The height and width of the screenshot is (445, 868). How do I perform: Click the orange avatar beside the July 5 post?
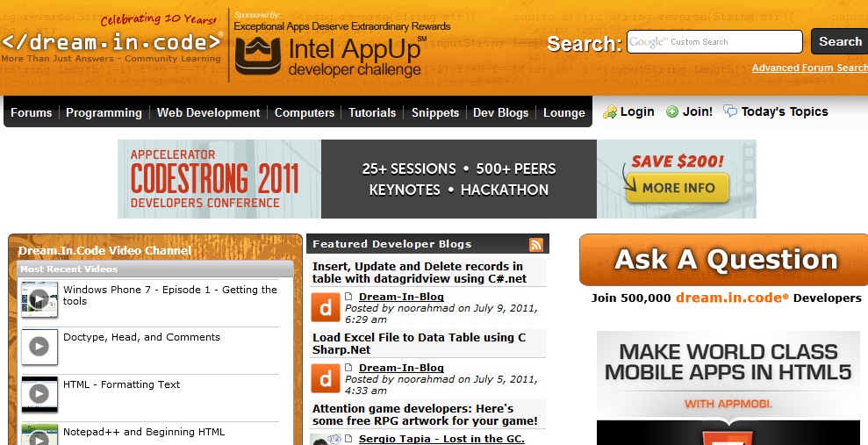pos(325,378)
